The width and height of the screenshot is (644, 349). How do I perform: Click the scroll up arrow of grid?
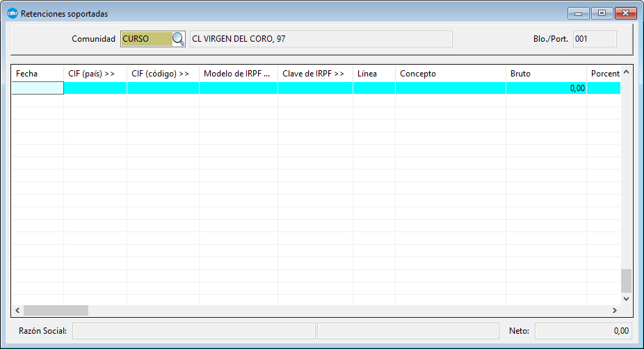coord(626,72)
